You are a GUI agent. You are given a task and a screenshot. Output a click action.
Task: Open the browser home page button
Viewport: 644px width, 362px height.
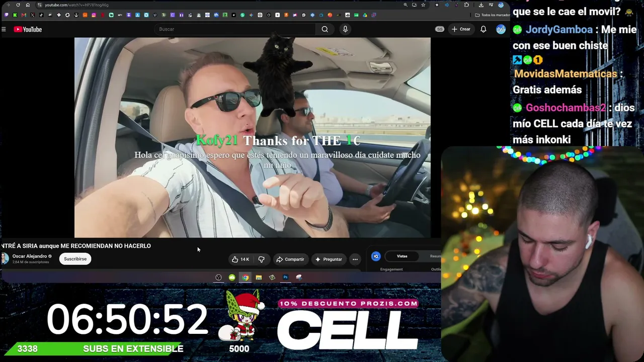(28, 5)
